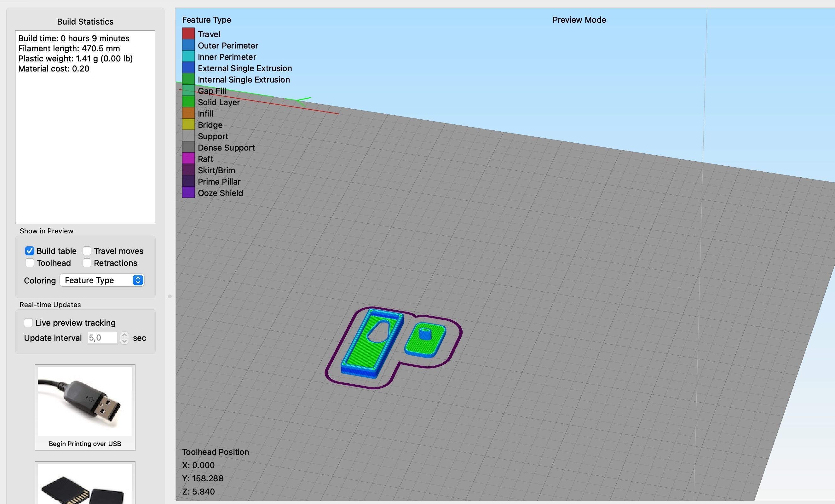Click the Ooze Shield purple legend swatch
This screenshot has height=504, width=835.
tap(188, 193)
